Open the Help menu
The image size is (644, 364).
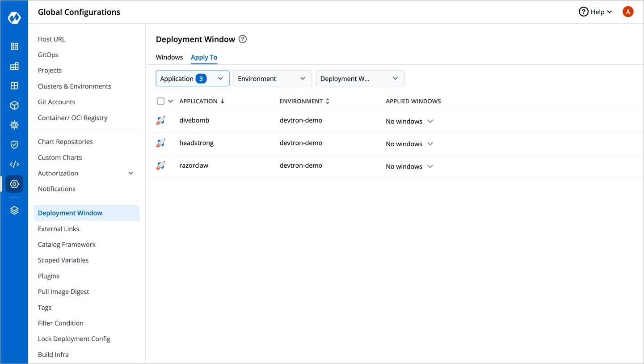(x=595, y=12)
